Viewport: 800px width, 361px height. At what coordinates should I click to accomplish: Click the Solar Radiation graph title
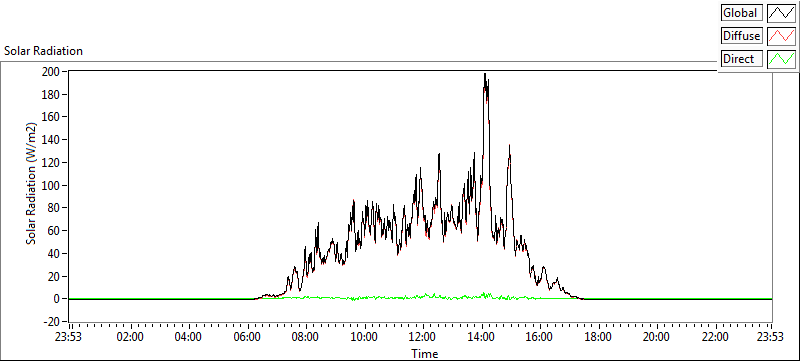pyautogui.click(x=43, y=51)
